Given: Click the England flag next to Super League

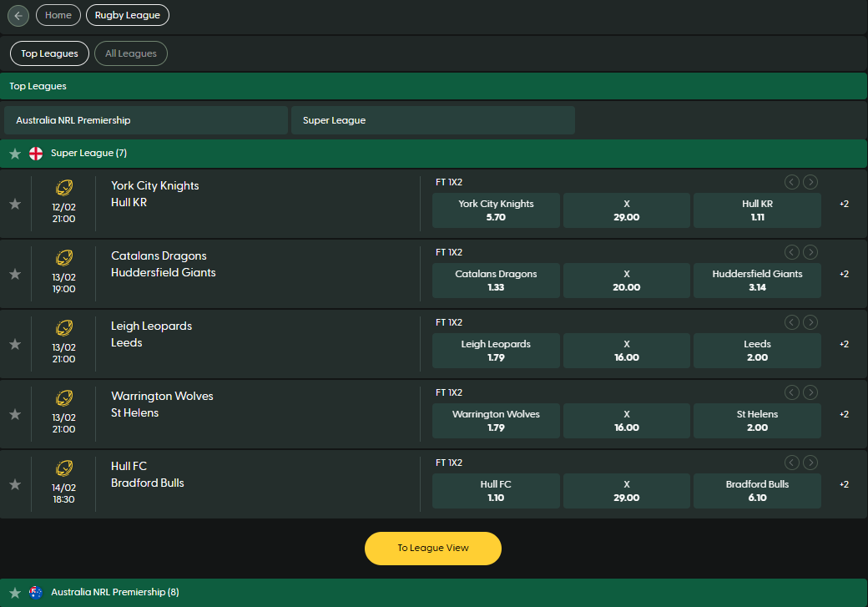Looking at the screenshot, I should (38, 153).
